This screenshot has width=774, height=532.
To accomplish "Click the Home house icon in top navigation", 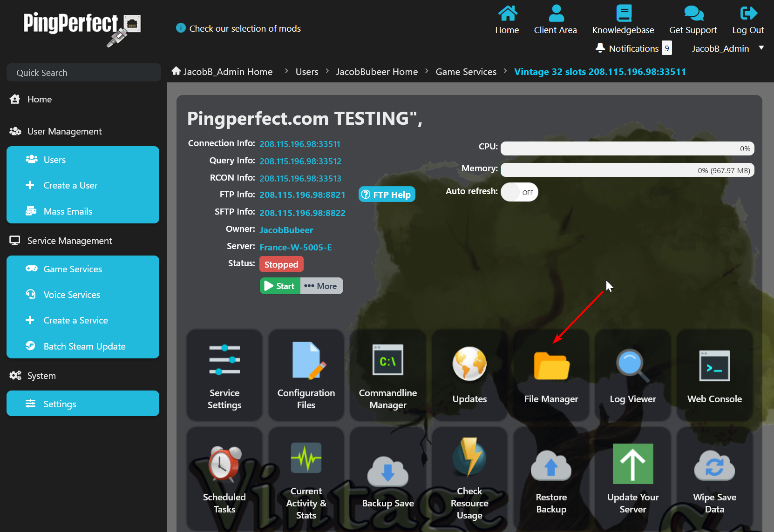I will click(x=507, y=13).
